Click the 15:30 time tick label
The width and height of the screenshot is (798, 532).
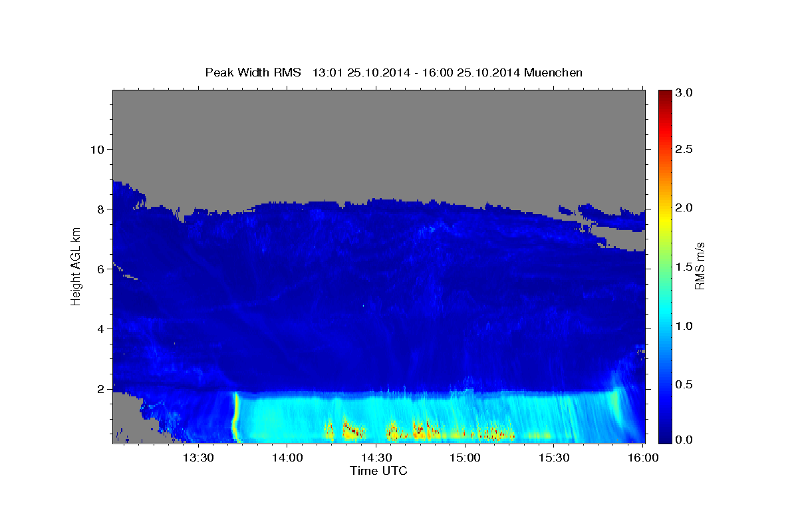[x=554, y=458]
